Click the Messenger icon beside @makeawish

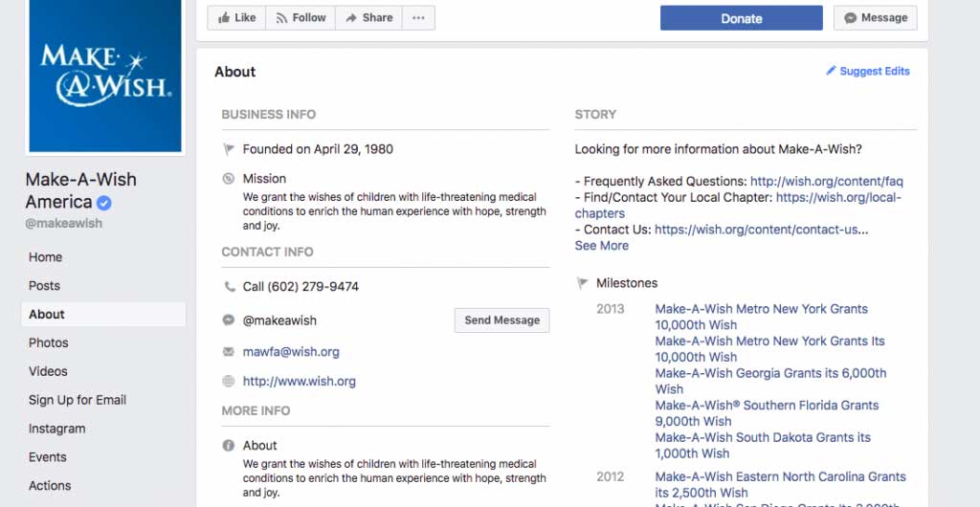point(229,320)
